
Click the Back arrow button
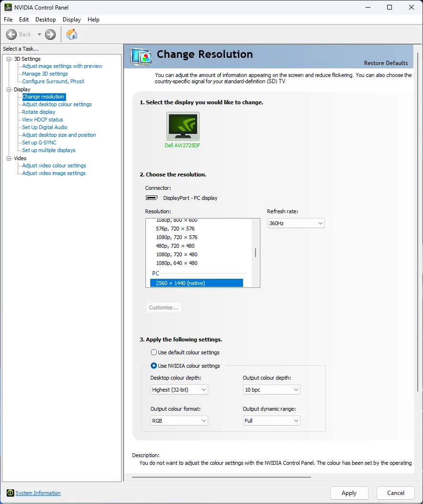point(11,34)
